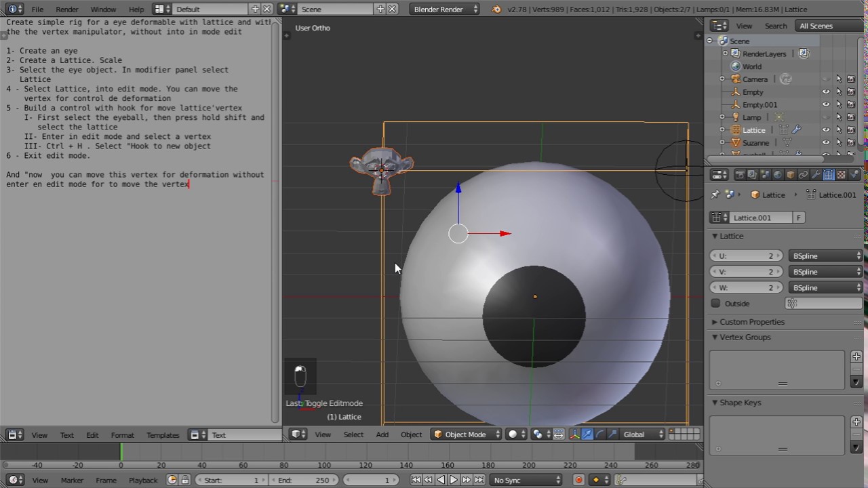Click the scale manipulator icon
This screenshot has width=868, height=488.
613,434
